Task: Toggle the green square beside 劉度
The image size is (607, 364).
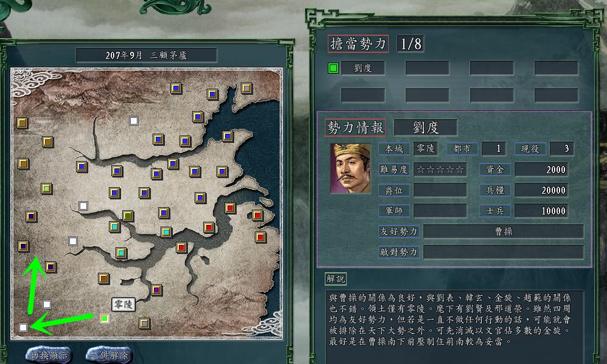Action: point(333,69)
